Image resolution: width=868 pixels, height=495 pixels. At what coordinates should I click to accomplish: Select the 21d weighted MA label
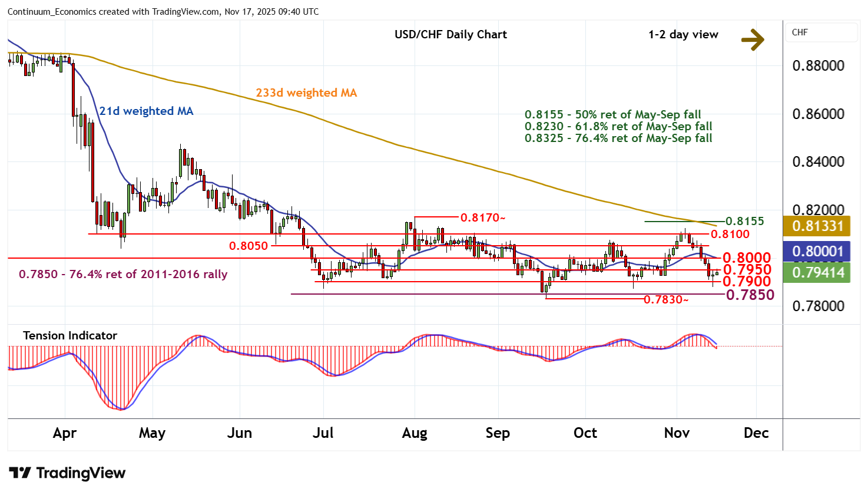point(146,111)
